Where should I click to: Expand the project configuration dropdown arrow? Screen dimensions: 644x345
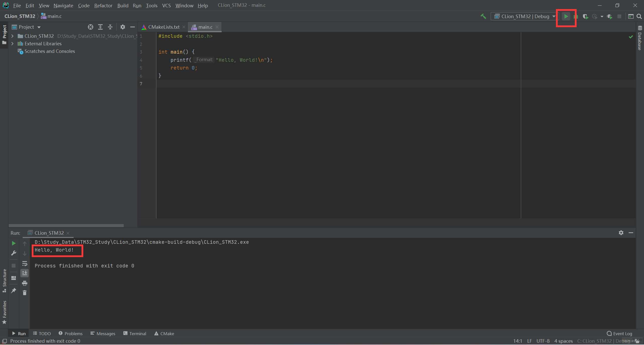click(x=554, y=16)
